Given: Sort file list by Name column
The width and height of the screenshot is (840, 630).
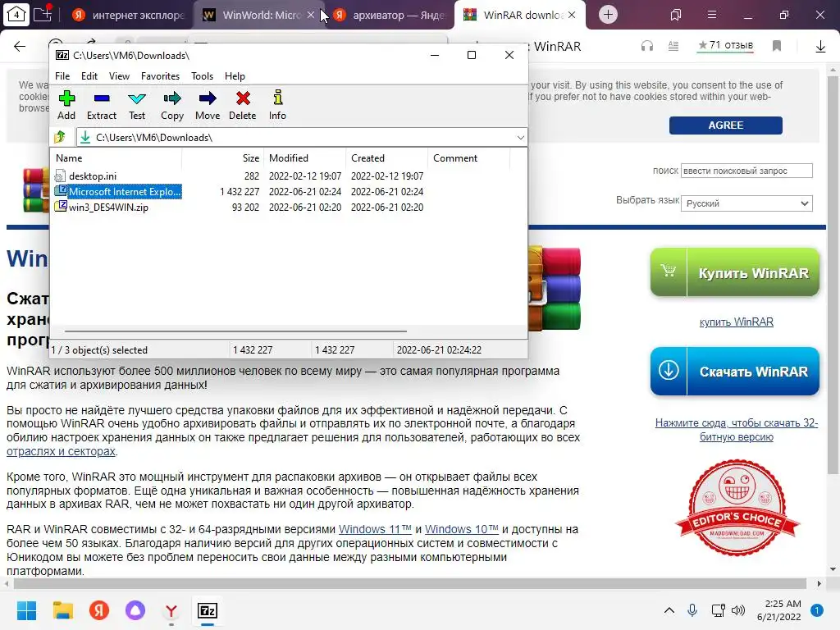Looking at the screenshot, I should pos(116,158).
